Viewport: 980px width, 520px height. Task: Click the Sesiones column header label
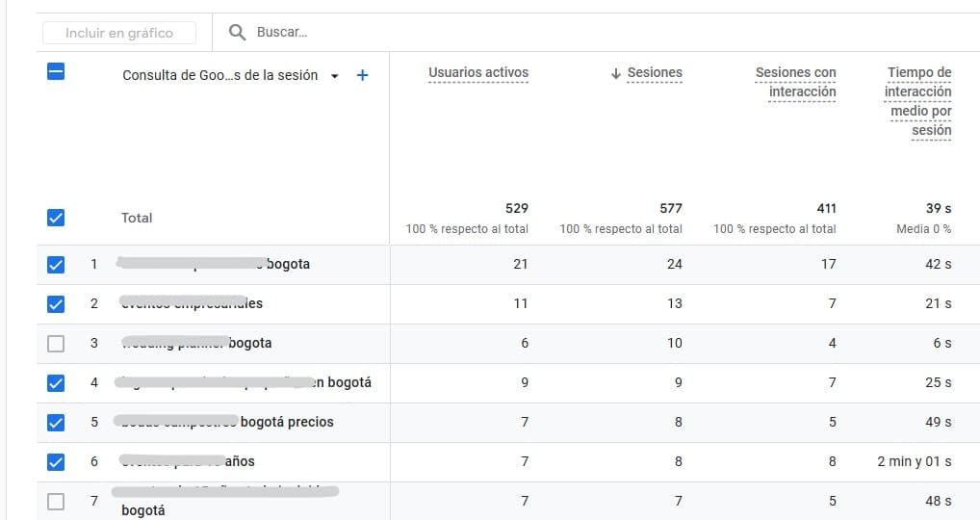coord(655,73)
